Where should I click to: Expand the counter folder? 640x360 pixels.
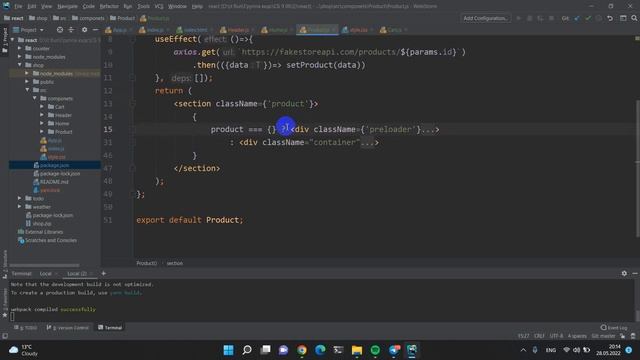click(20, 48)
